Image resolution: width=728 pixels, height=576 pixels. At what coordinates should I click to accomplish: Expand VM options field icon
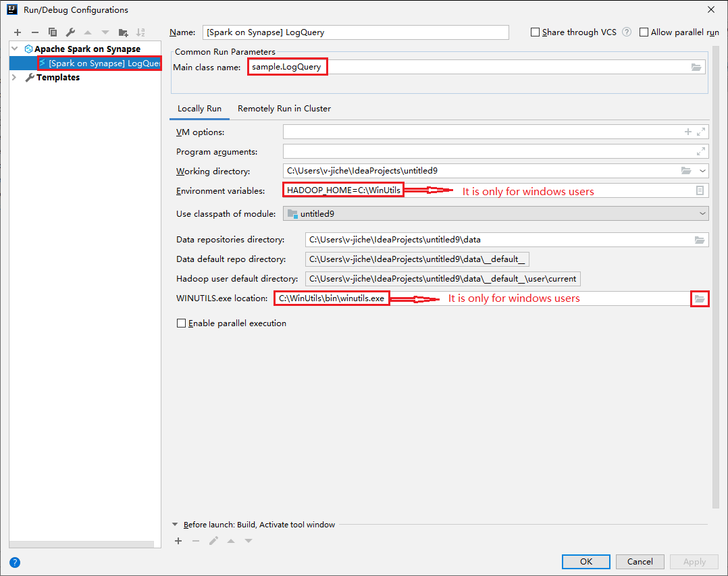(701, 132)
